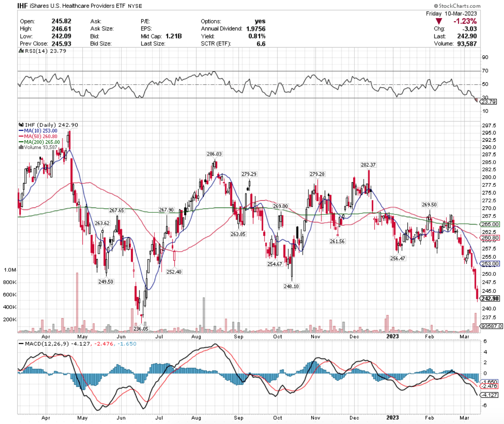Click the 263.62 price label

pos(102,223)
